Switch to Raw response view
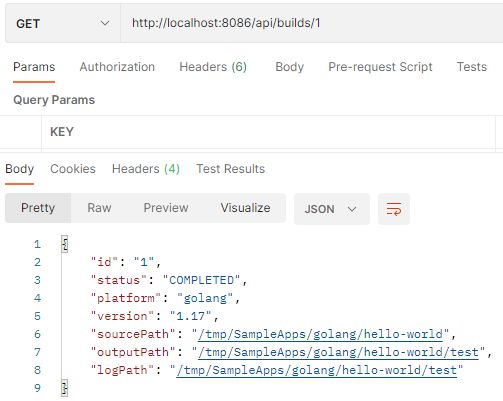Screen dimensions: 503x401 (x=99, y=208)
